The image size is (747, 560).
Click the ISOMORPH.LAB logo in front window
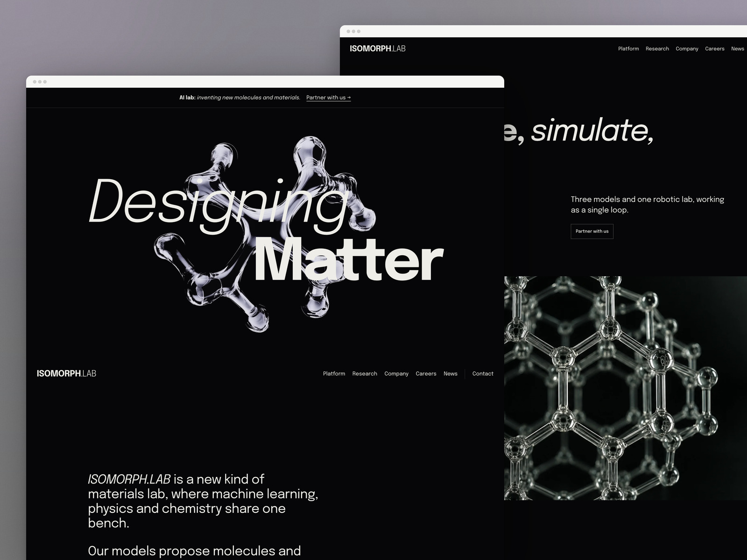pyautogui.click(x=66, y=373)
